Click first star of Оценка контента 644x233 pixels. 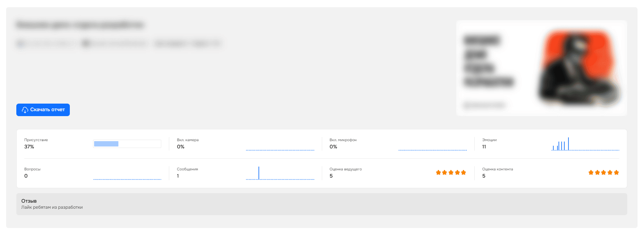(x=591, y=173)
